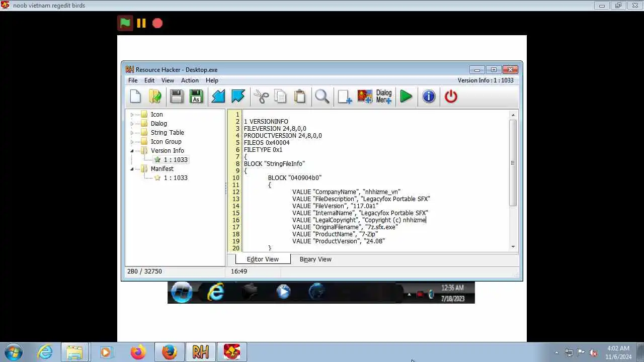The height and width of the screenshot is (362, 644).
Task: Click the green Compile script arrow
Action: point(406,97)
